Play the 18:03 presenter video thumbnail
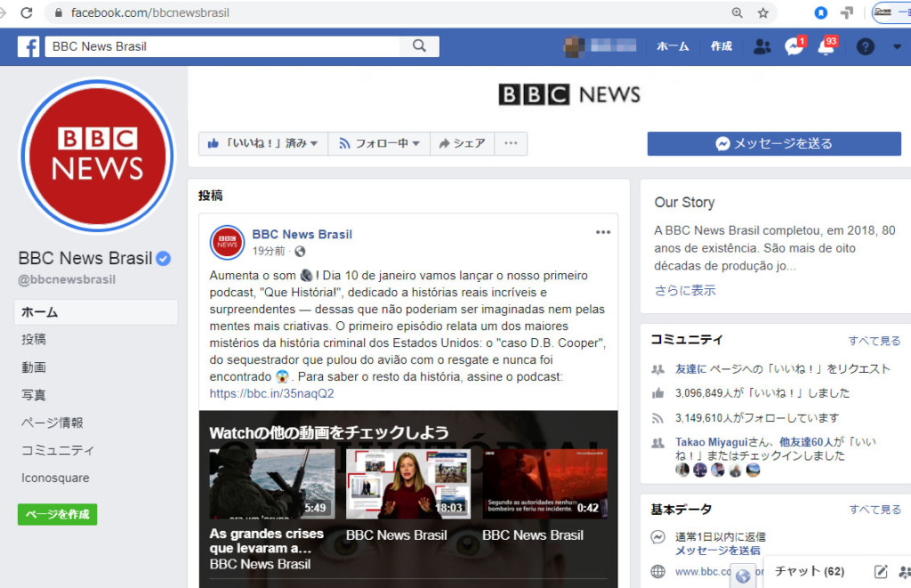 click(408, 483)
